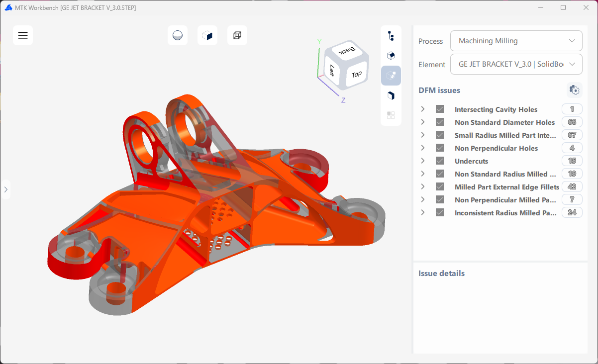
Task: Click count badge 15 for Undercuts
Action: [572, 161]
